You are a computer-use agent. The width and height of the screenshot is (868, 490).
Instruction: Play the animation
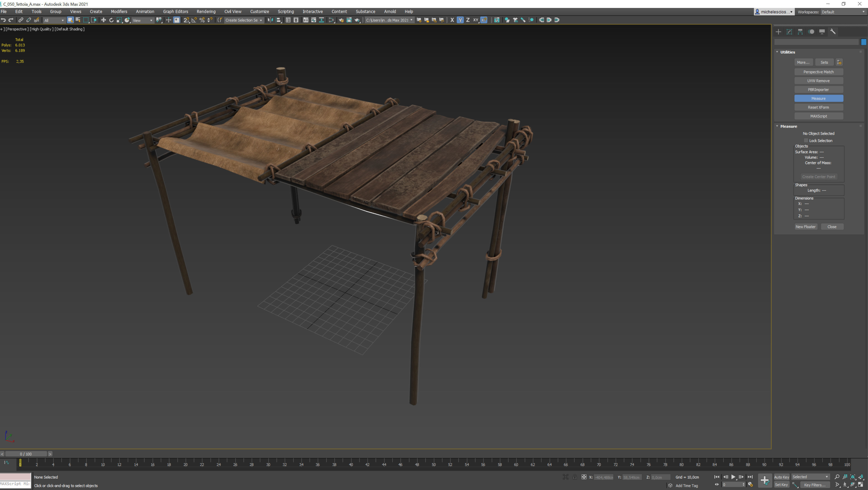733,477
